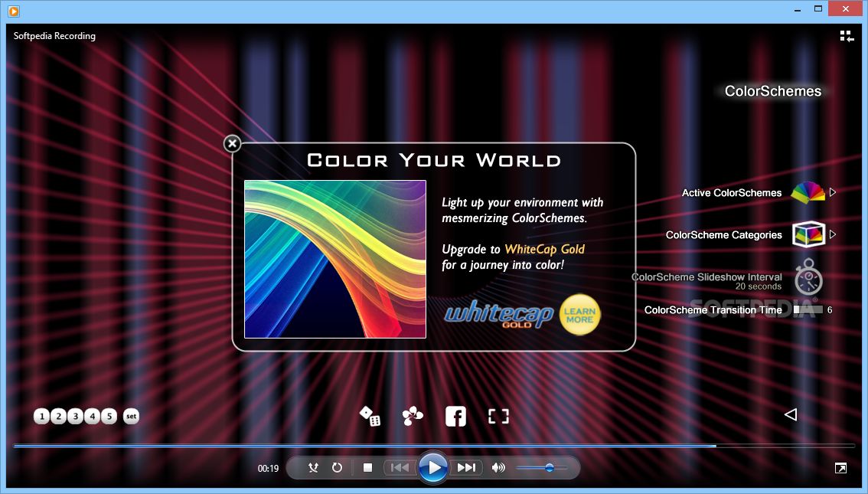
Task: Load preset 4
Action: [x=93, y=416]
